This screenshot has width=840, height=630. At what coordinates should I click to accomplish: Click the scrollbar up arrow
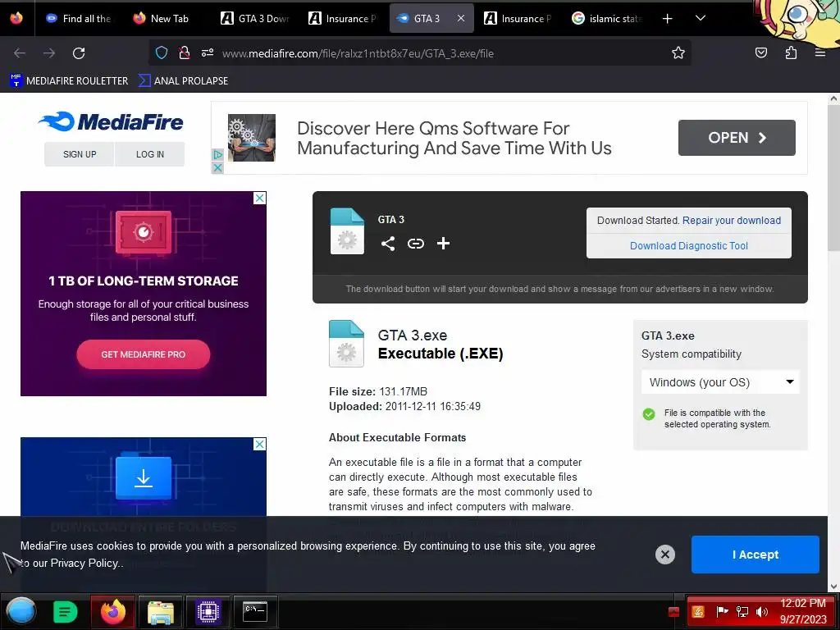pyautogui.click(x=833, y=98)
